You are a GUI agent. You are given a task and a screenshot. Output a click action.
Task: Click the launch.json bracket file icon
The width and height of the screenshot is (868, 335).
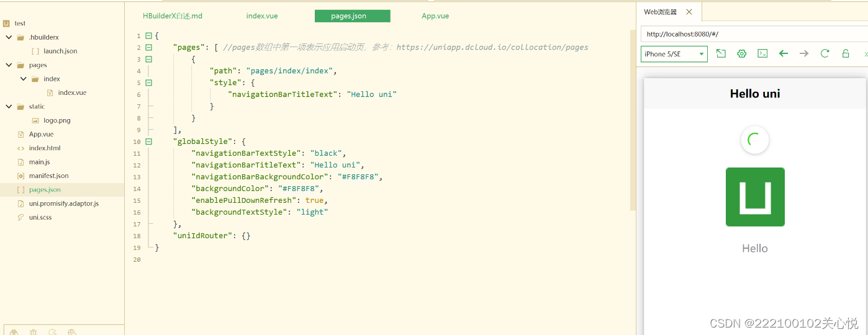coord(35,51)
